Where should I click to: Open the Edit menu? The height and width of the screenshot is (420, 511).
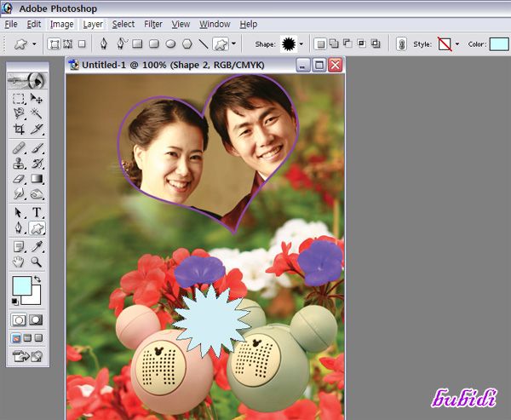34,25
